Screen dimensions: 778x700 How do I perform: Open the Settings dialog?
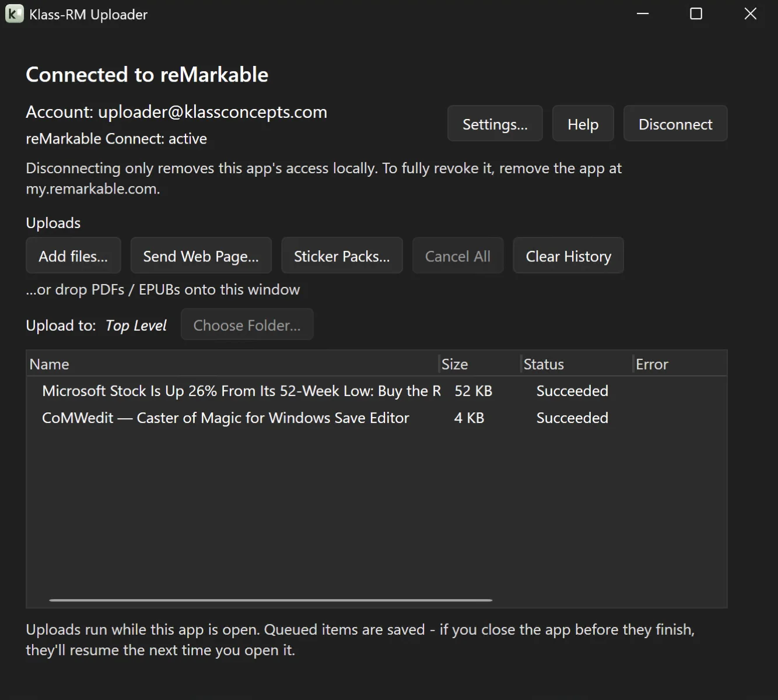pos(495,124)
